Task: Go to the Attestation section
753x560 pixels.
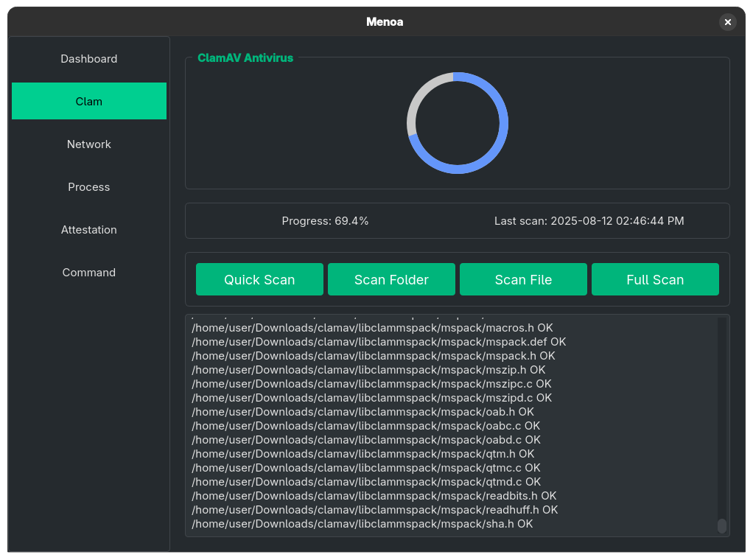Action: point(89,230)
